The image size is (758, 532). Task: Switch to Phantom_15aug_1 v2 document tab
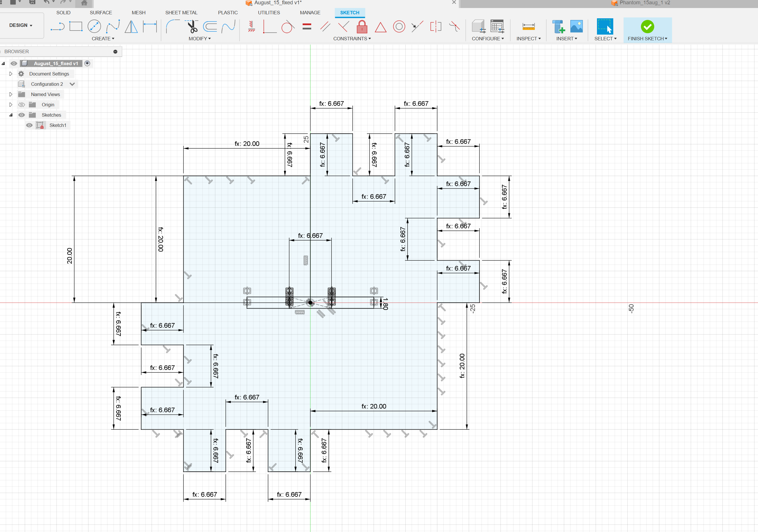pos(640,3)
